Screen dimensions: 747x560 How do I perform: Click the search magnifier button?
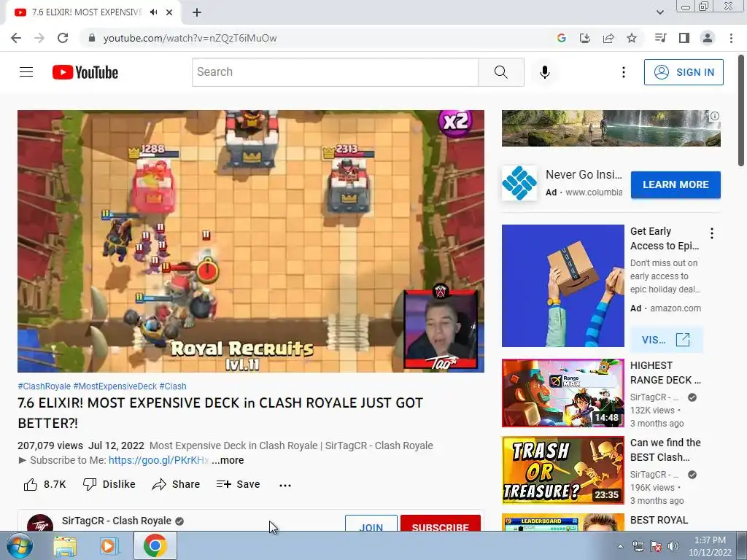click(500, 72)
